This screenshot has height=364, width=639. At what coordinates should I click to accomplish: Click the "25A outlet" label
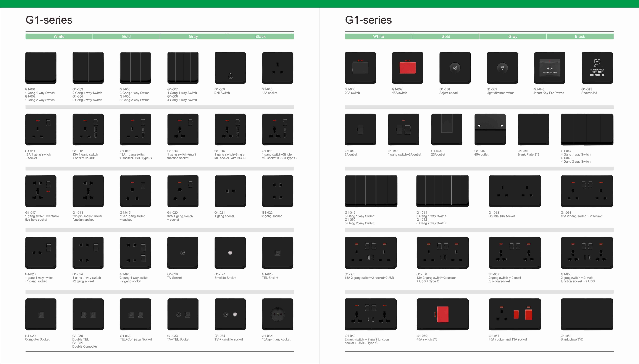pos(438,155)
